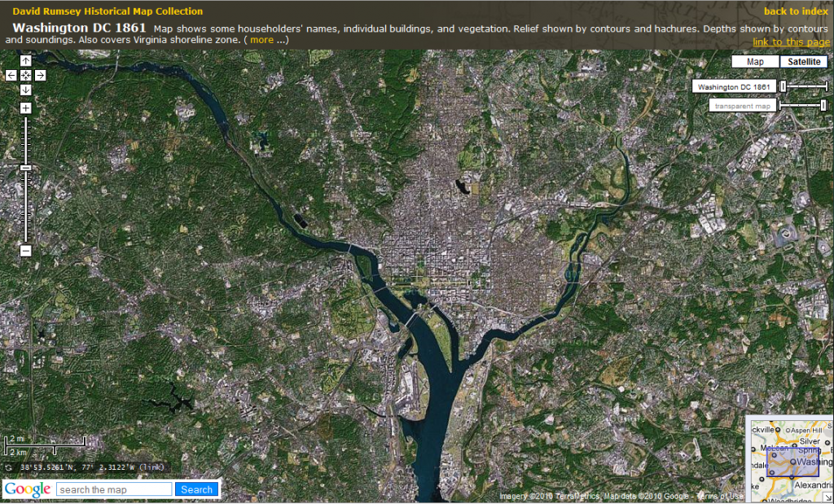This screenshot has width=834, height=504.
Task: Pan the map left with the arrow
Action: [11, 76]
